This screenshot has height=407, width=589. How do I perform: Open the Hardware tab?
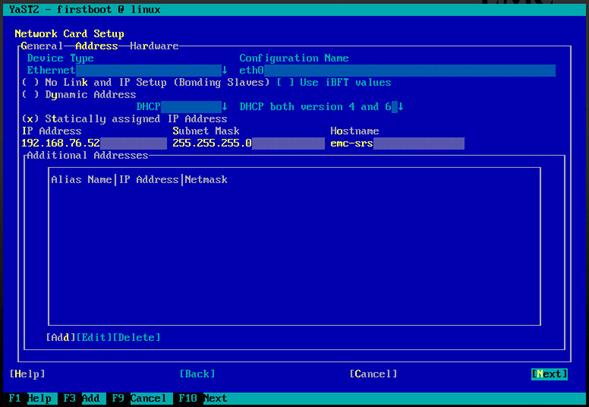pos(154,46)
